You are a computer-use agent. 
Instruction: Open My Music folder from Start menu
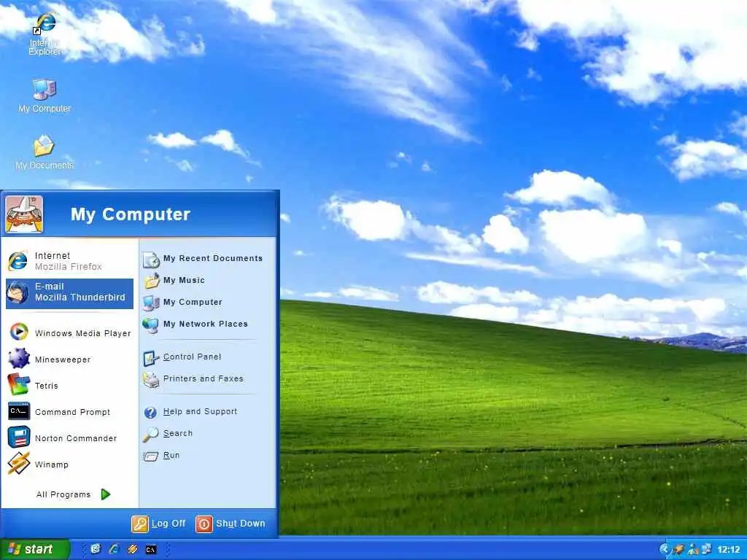[x=174, y=281]
